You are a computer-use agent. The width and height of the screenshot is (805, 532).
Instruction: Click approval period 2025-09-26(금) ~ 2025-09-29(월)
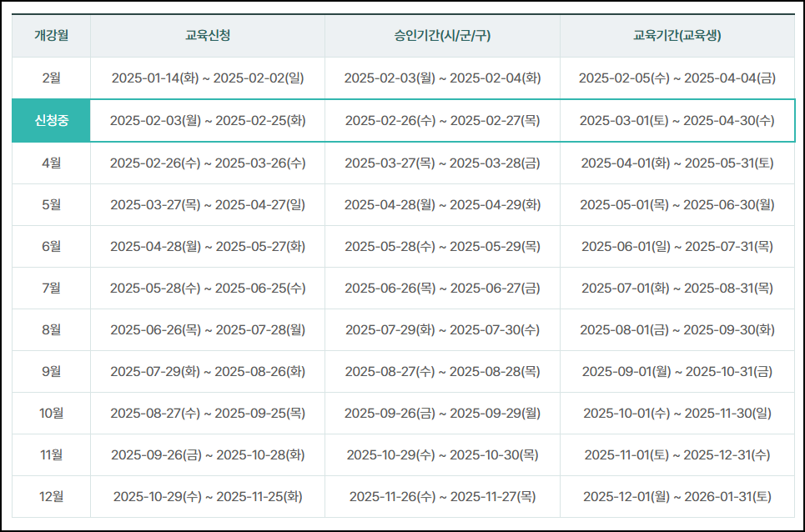443,413
